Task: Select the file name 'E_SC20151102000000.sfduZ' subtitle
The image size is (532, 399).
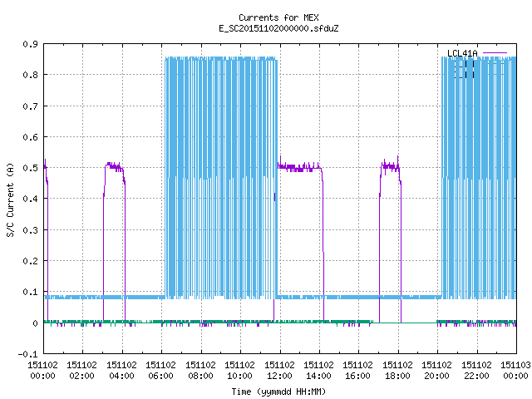Action: (x=278, y=28)
